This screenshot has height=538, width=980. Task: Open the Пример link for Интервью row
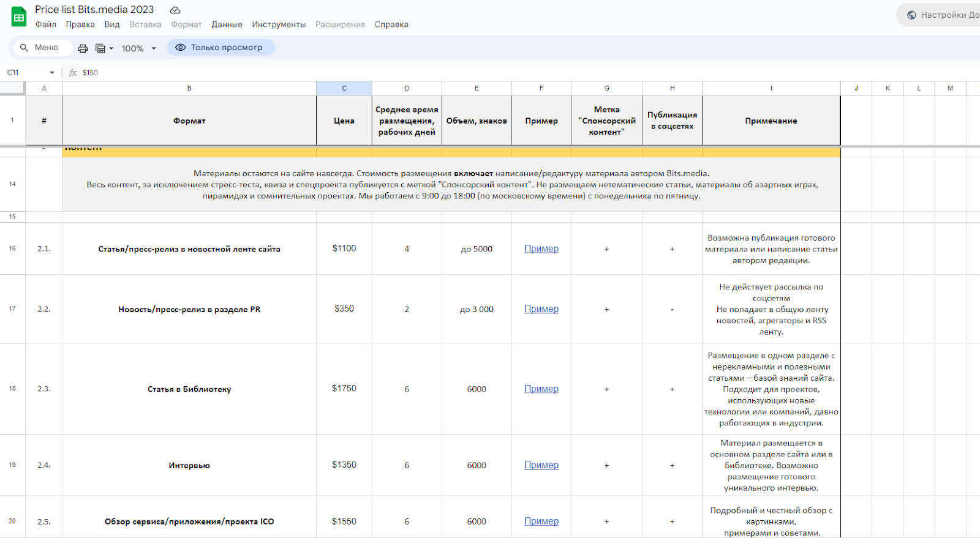tap(541, 465)
